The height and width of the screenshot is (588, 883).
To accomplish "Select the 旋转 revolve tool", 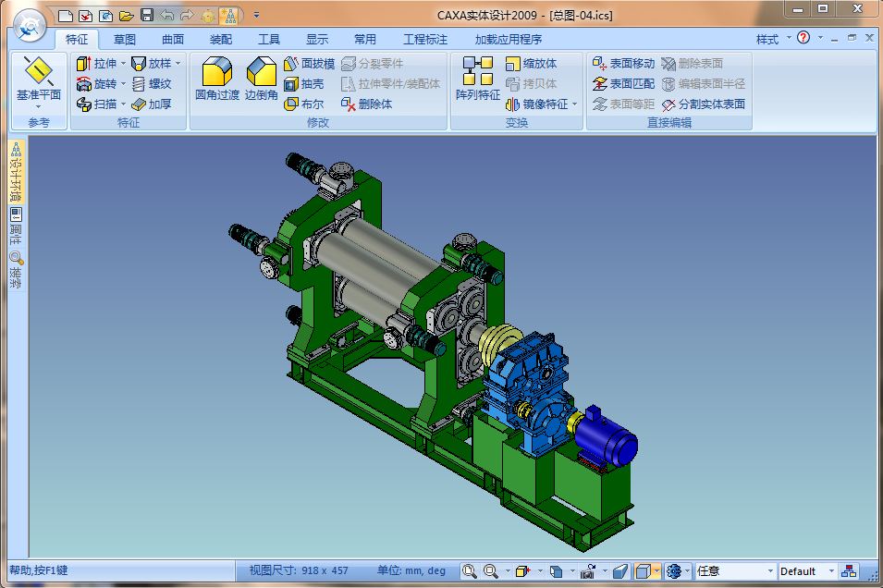I will pyautogui.click(x=96, y=84).
